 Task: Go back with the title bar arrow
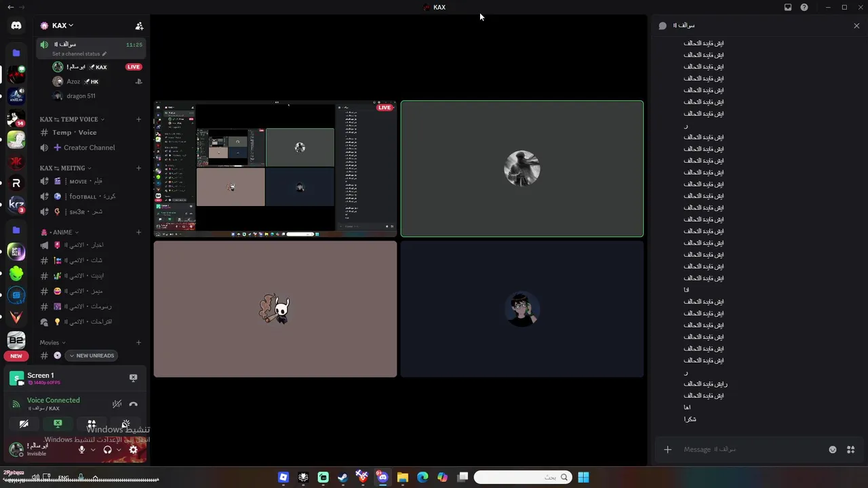click(x=10, y=7)
